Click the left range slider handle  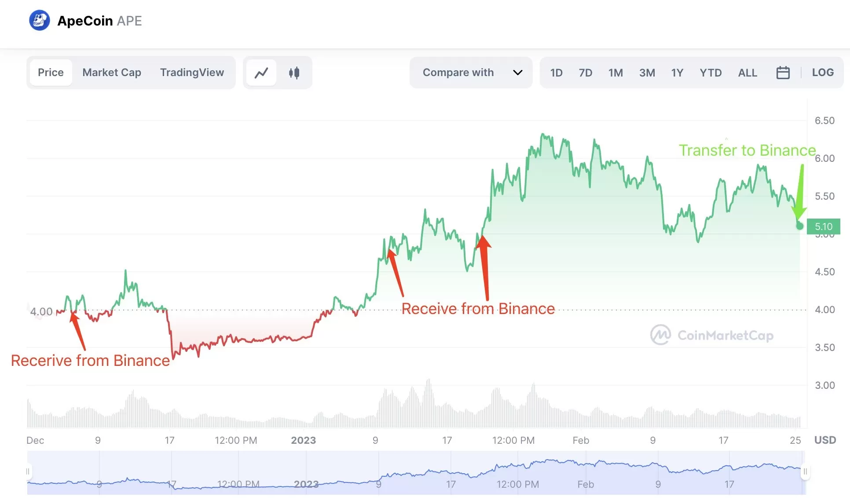click(28, 471)
